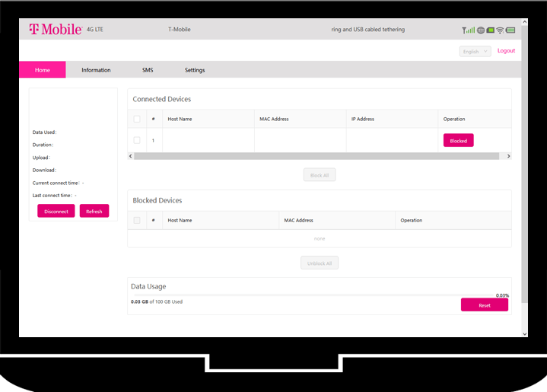Image resolution: width=547 pixels, height=392 pixels.
Task: Toggle select-all checkbox in Blocked Devices header
Action: tap(137, 220)
